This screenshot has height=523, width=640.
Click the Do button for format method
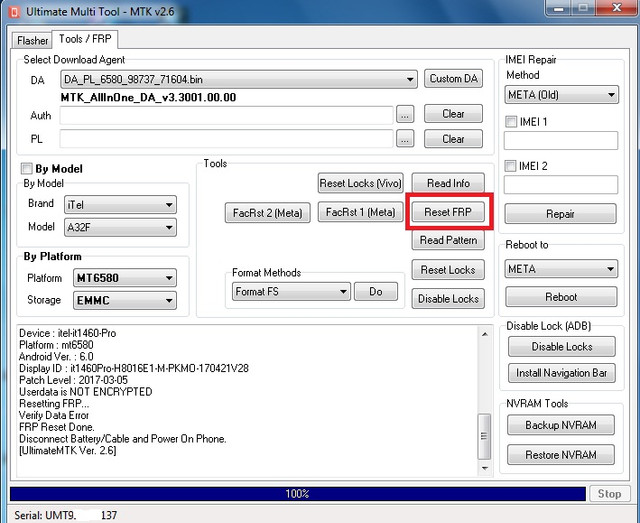tap(376, 292)
